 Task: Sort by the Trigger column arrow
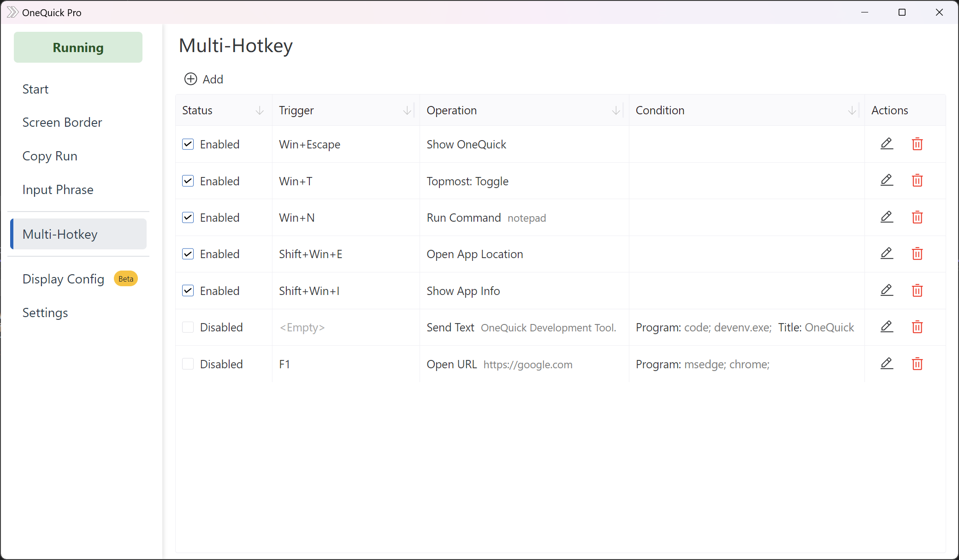point(407,111)
